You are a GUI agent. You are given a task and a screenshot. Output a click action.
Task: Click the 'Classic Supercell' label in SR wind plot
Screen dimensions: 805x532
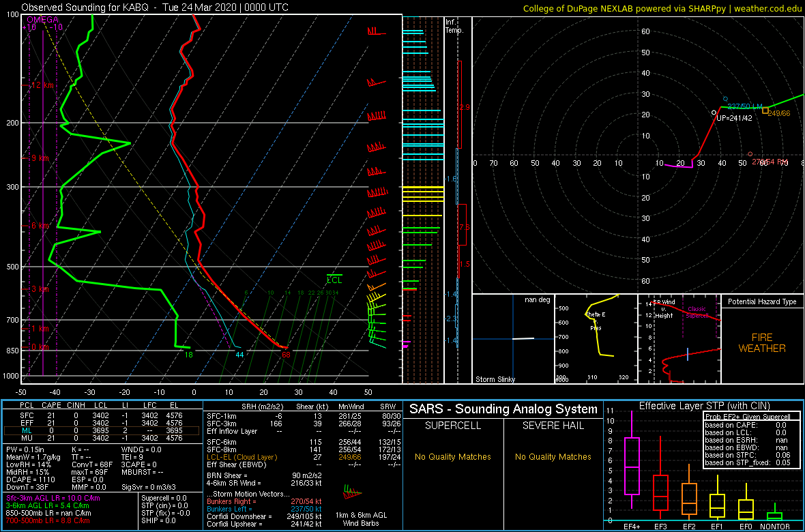[x=697, y=313]
